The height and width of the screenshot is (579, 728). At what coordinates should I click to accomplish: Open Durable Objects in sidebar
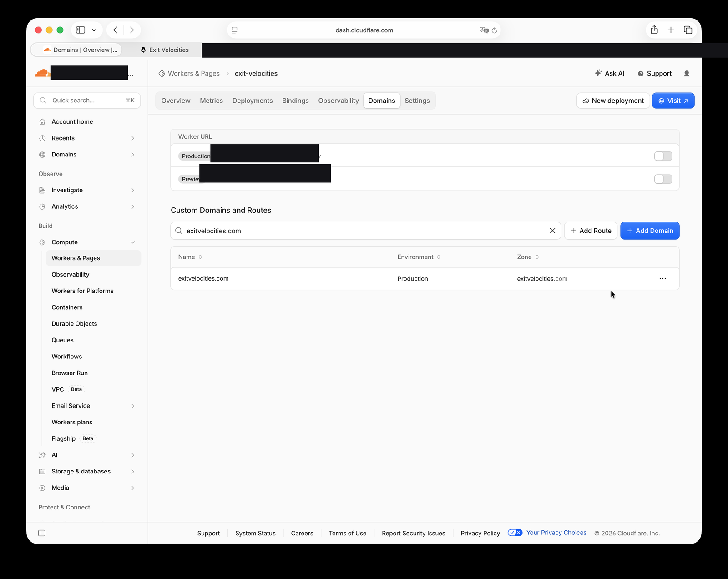[x=74, y=324]
